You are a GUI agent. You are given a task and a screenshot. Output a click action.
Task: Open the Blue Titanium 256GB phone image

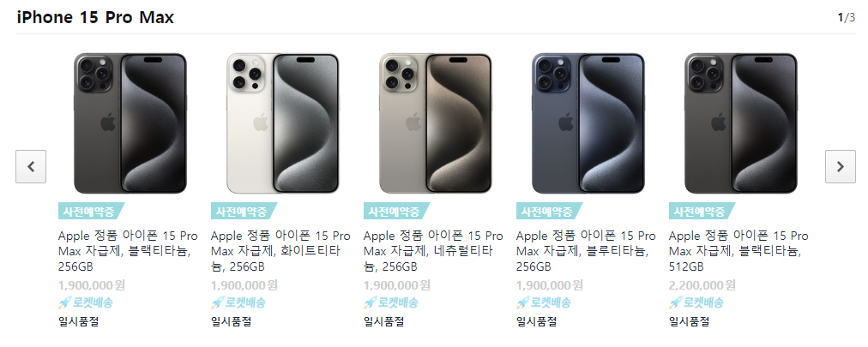[x=588, y=123]
